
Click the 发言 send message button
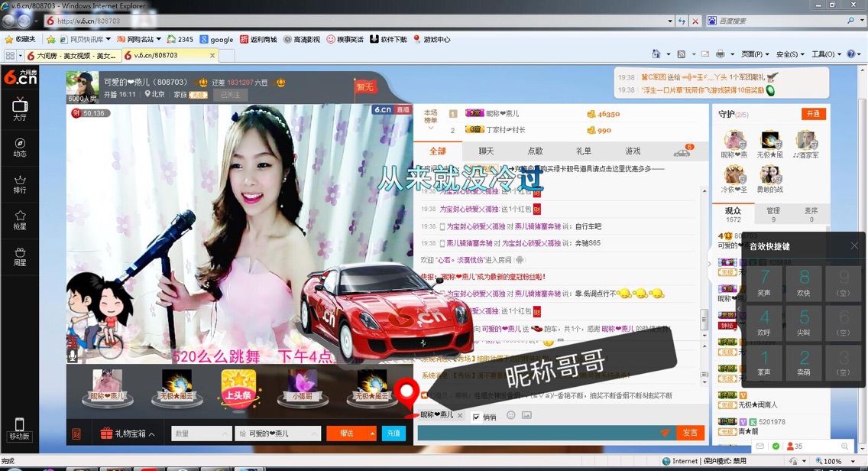[690, 433]
